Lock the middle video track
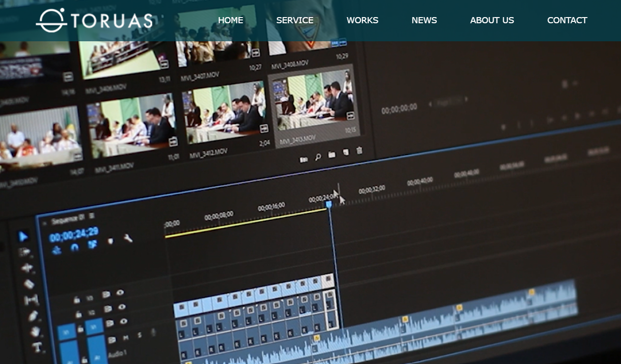The image size is (621, 364). tap(78, 314)
